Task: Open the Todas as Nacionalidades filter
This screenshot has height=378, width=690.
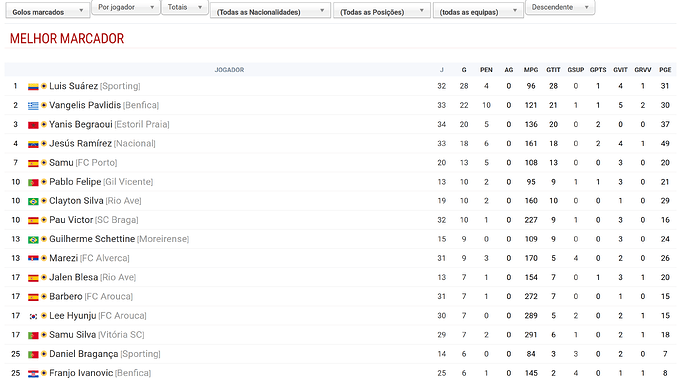Action: (x=270, y=12)
